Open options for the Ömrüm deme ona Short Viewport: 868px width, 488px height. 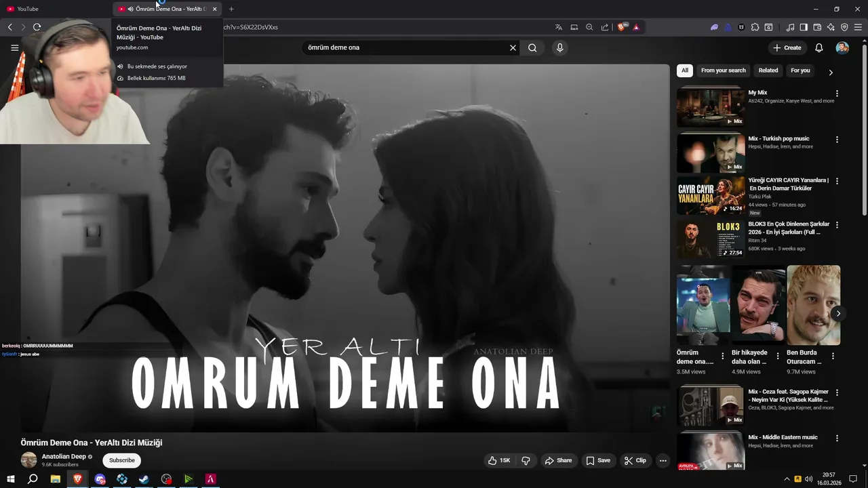tap(722, 356)
